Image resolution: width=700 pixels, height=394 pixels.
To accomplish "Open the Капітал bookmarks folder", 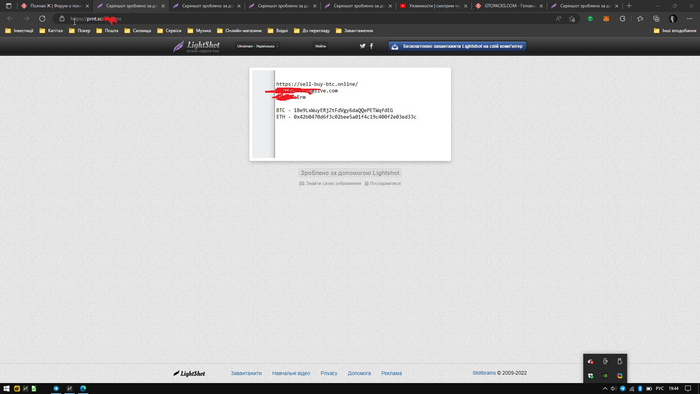I will click(51, 31).
